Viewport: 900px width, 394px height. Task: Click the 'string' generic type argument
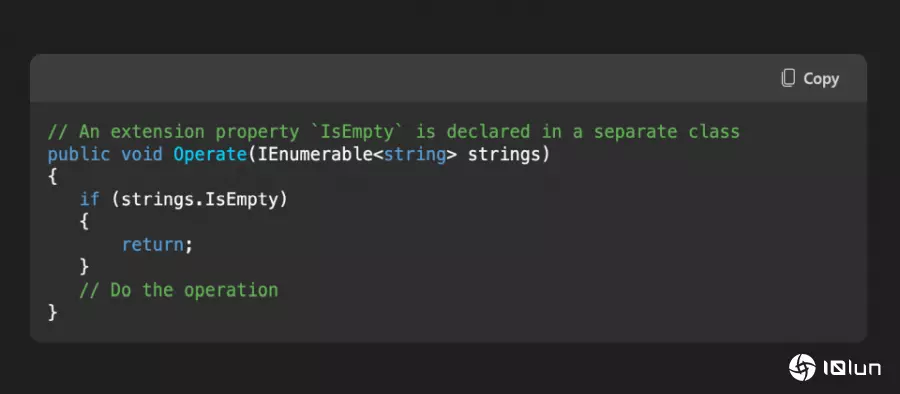[x=415, y=154]
